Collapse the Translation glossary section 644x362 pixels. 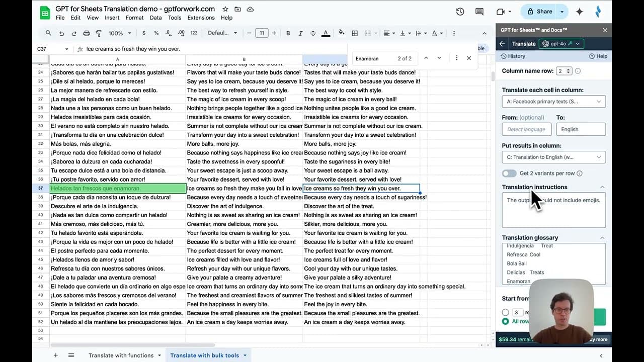pos(603,237)
